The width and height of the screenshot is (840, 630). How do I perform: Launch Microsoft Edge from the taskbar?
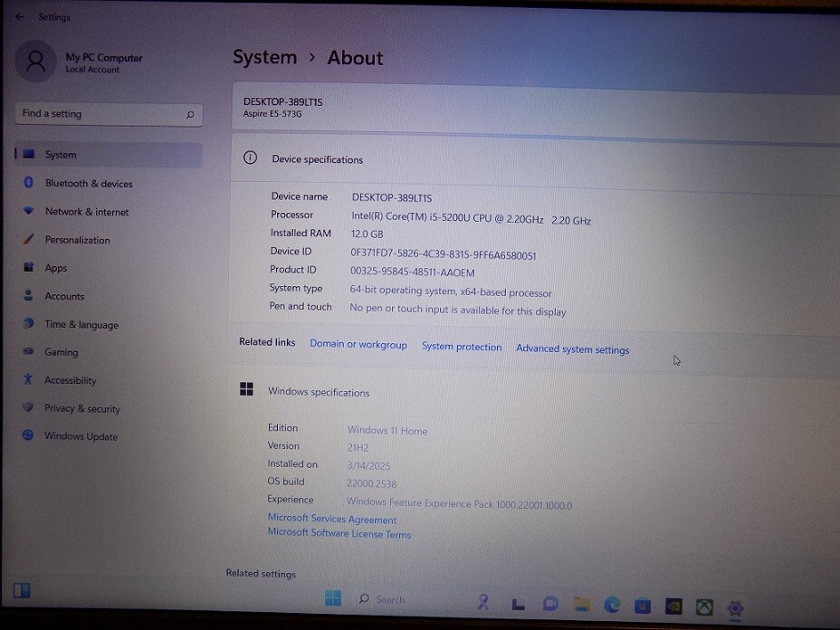click(612, 605)
